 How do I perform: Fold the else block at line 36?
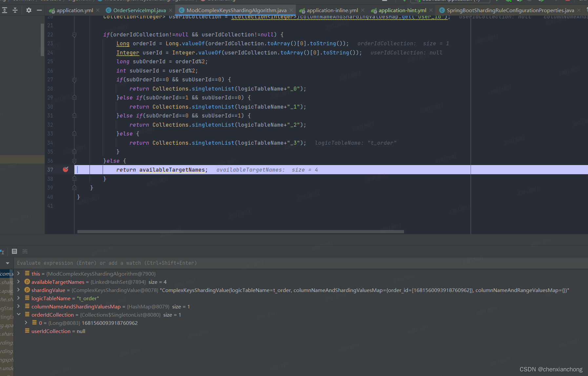coord(74,161)
